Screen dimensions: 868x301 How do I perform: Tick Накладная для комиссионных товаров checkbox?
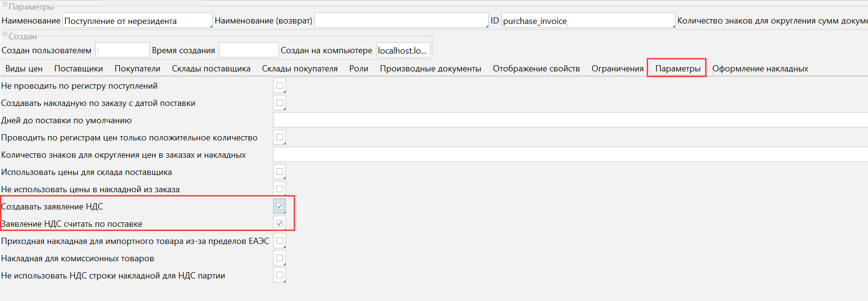[280, 258]
